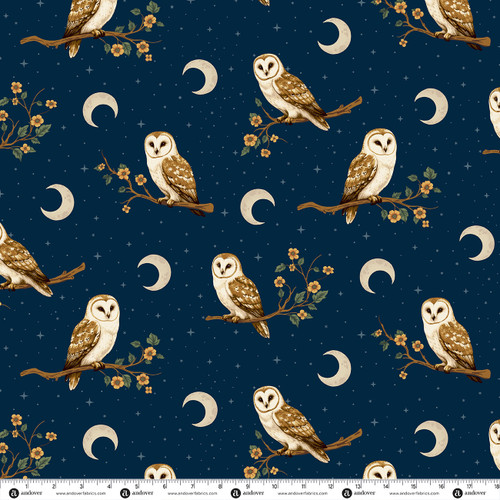
Task: Follow andoverfabrics.com link between marks 10 and 12
Action: pyautogui.click(x=303, y=493)
